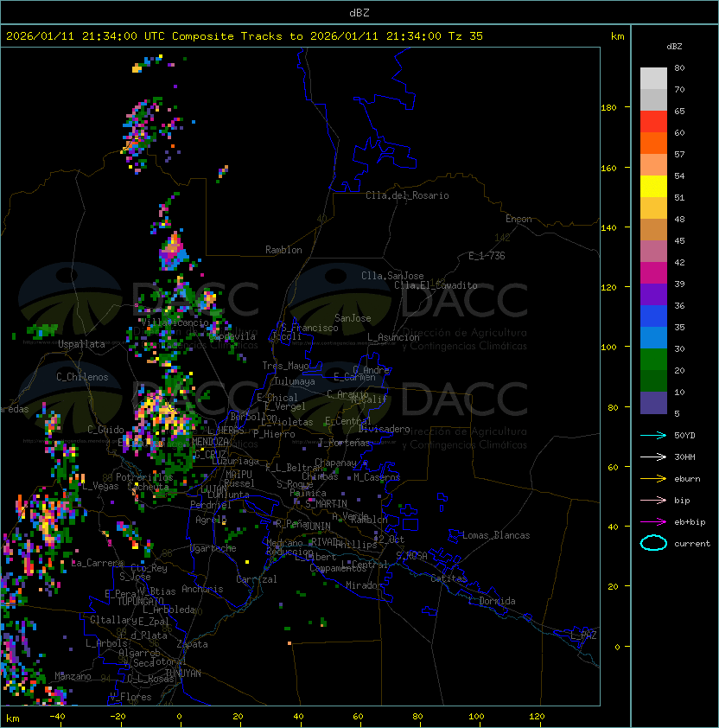This screenshot has height=728, width=719.
Task: Click the 180 km vertical axis label
Action: (608, 108)
